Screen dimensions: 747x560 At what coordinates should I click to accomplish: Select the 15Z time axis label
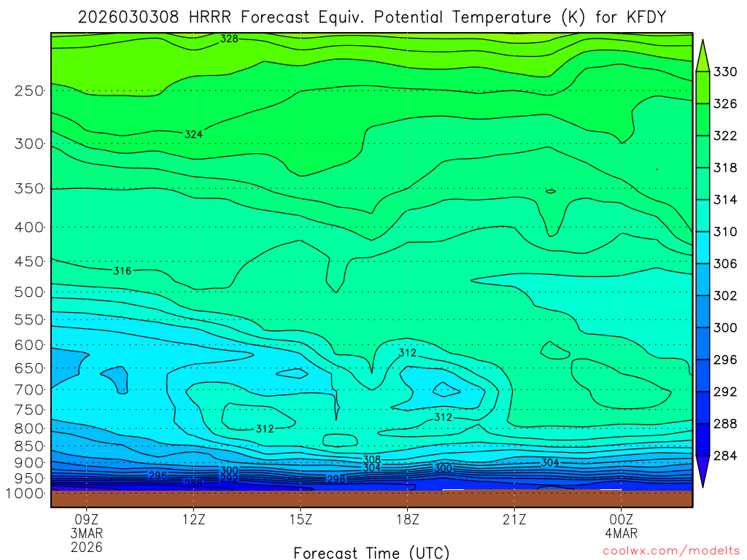(x=301, y=519)
